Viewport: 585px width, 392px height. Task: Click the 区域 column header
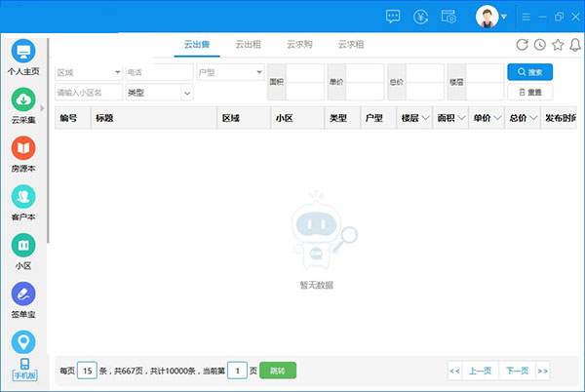pos(244,118)
